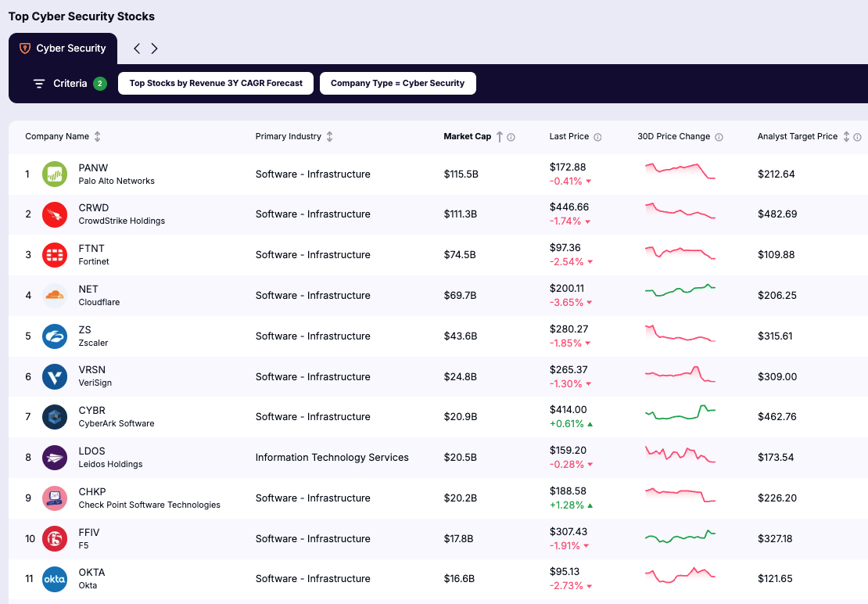Open the FFIV ticker link
This screenshot has width=868, height=604.
[89, 533]
